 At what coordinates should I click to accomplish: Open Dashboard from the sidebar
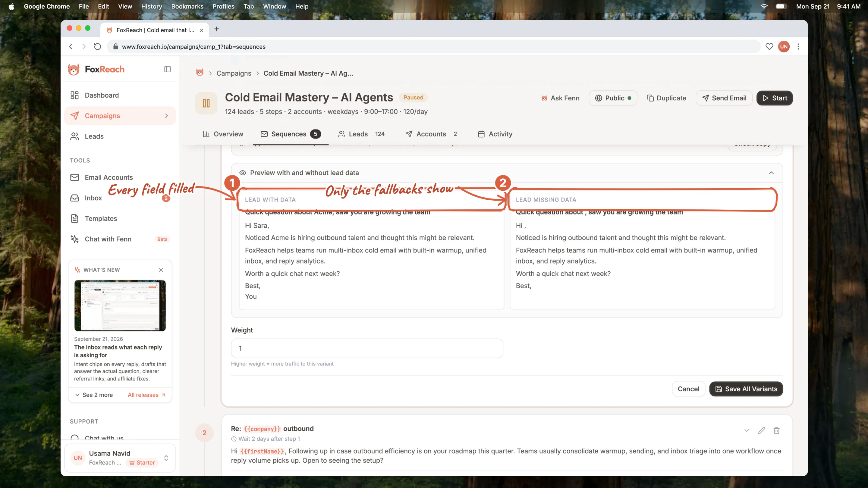120,95
